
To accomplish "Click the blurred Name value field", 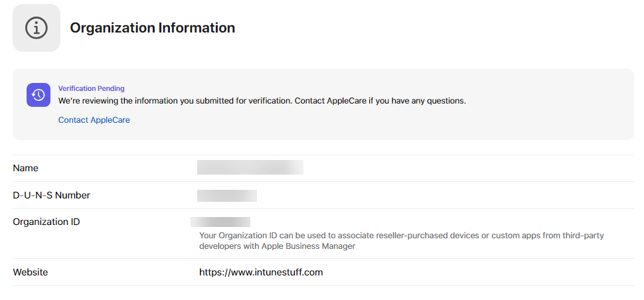I will pyautogui.click(x=250, y=167).
